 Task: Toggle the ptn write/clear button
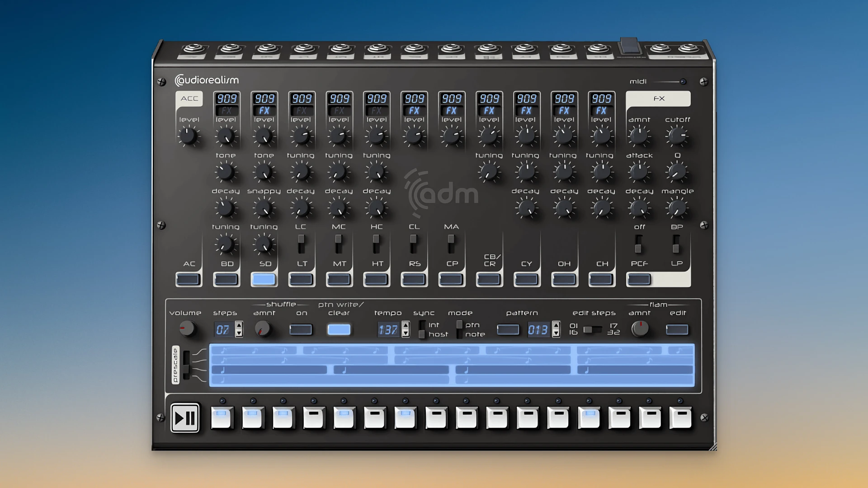pyautogui.click(x=339, y=330)
